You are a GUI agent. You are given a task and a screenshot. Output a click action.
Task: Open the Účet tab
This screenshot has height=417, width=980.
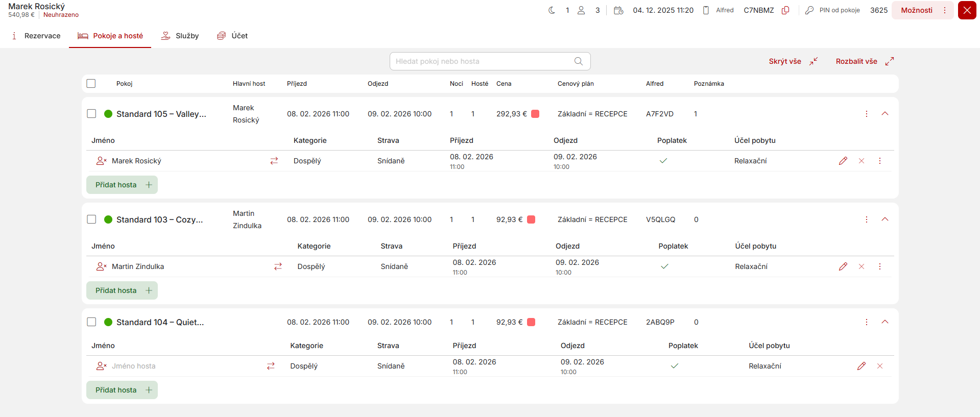[x=232, y=36]
